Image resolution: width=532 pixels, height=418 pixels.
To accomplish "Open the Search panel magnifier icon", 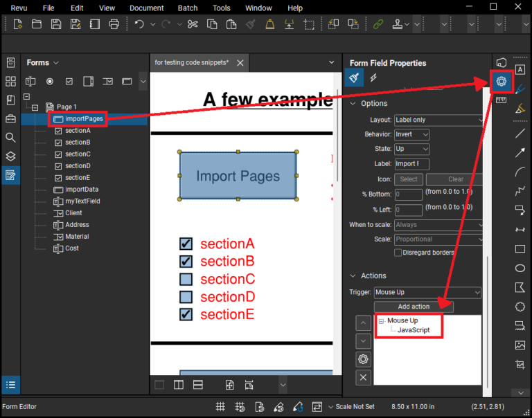I will click(10, 138).
